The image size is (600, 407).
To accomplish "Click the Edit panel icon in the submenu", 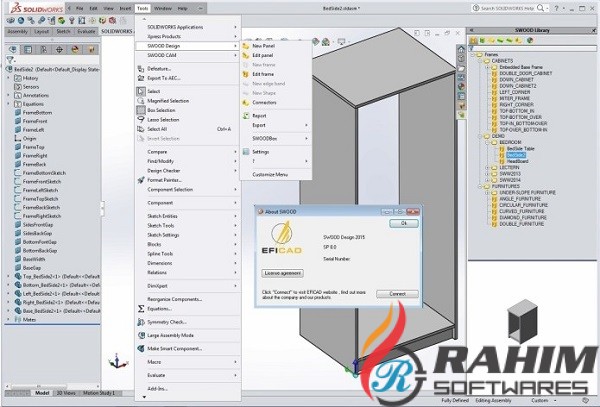I will point(246,55).
